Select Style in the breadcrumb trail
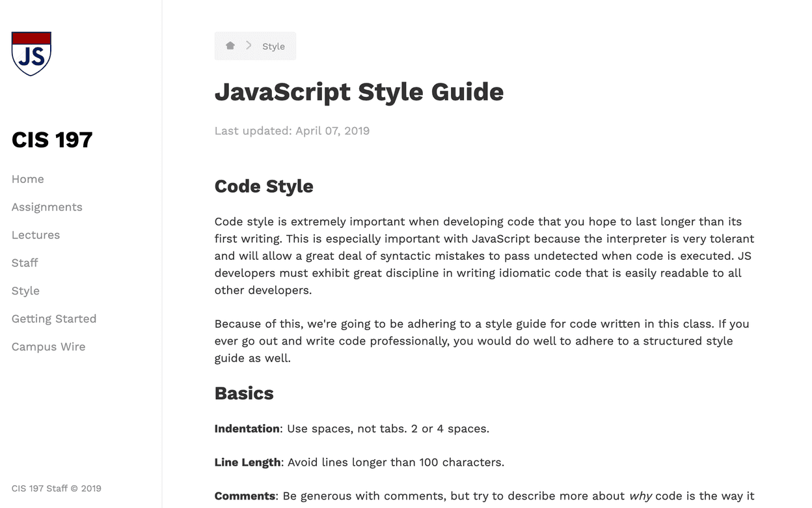This screenshot has height=508, width=812. [273, 47]
